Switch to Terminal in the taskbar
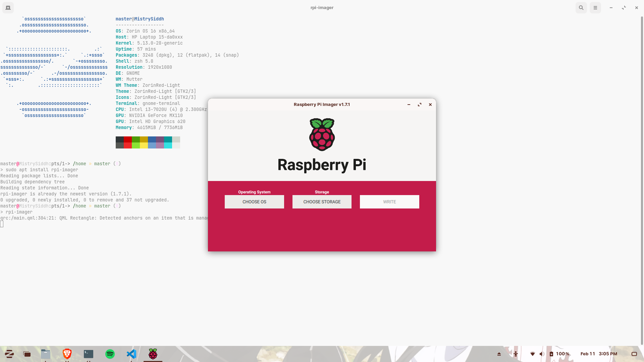 click(89, 354)
